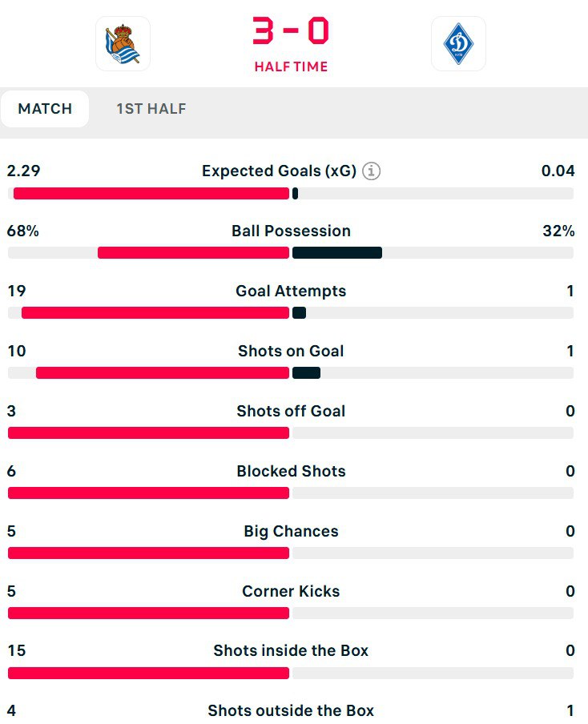
Task: Click the Expected Goals red bar
Action: pyautogui.click(x=151, y=193)
